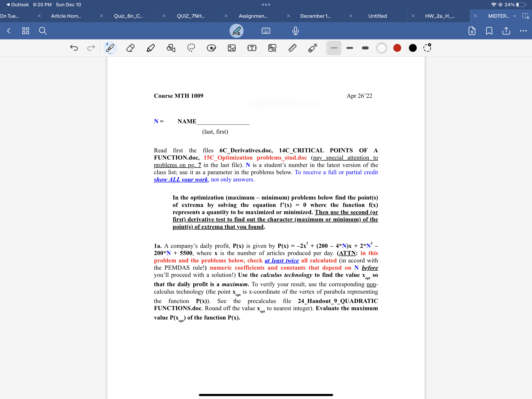Open the more options ellipsis menu

[524, 31]
